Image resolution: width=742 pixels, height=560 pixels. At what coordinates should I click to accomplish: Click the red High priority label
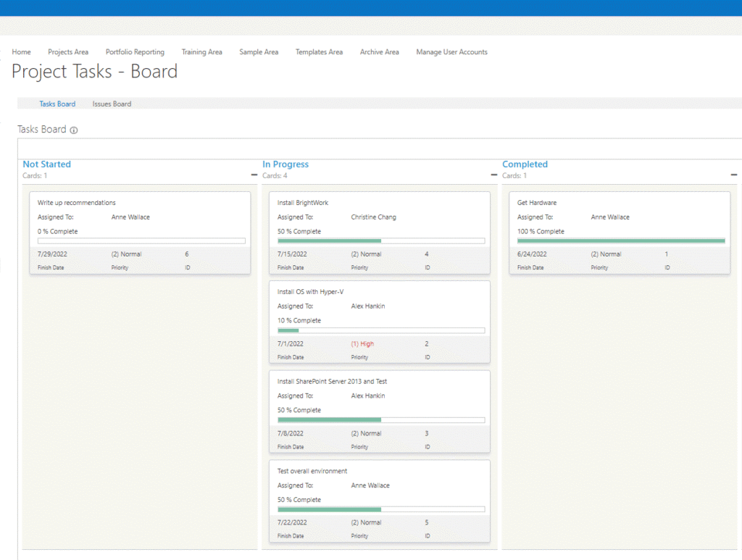click(362, 344)
